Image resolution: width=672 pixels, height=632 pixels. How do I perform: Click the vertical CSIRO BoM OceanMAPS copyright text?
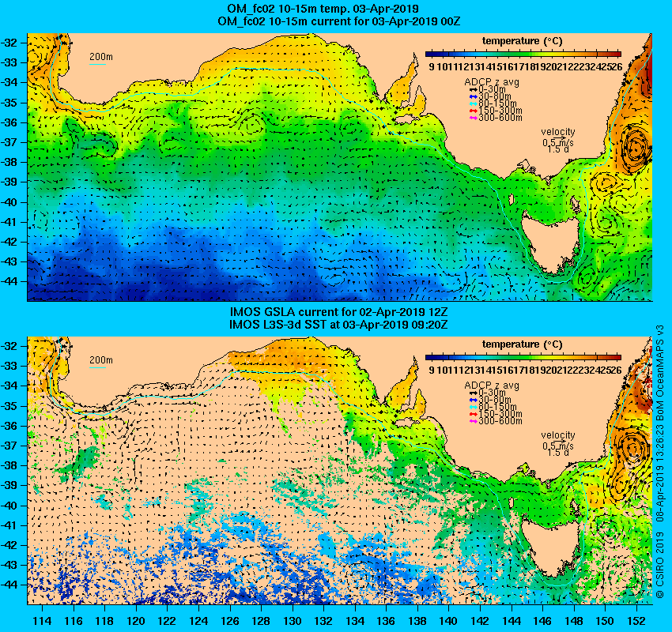pos(660,461)
